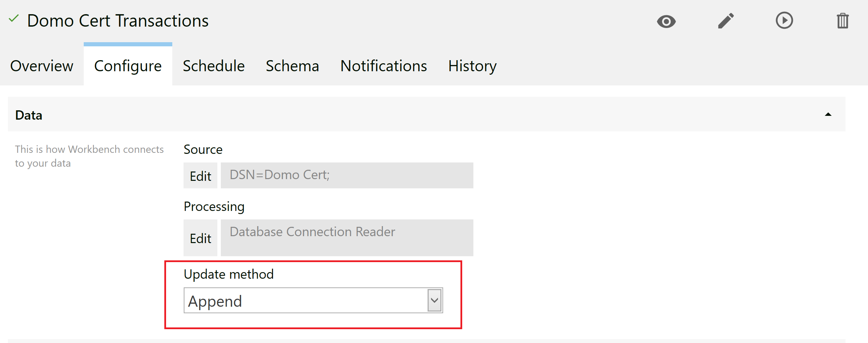868x343 pixels.
Task: Collapse the Data section with the arrow
Action: tap(828, 115)
